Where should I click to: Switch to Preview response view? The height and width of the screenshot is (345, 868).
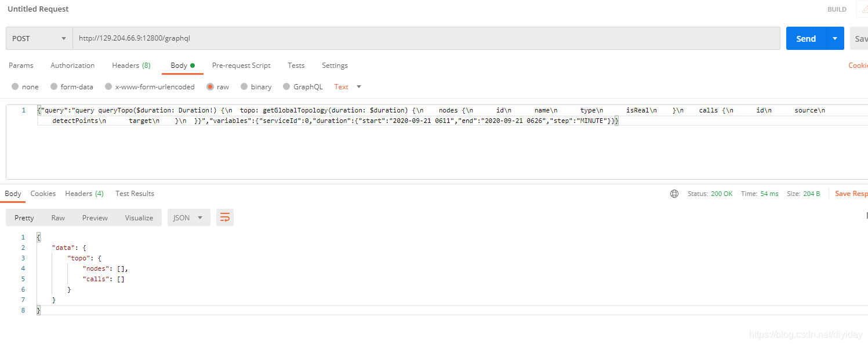point(95,217)
